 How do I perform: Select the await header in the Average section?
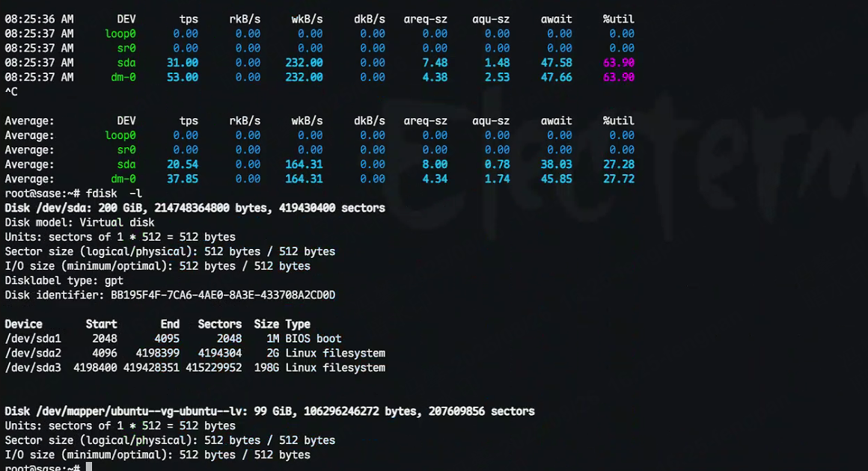coord(556,120)
